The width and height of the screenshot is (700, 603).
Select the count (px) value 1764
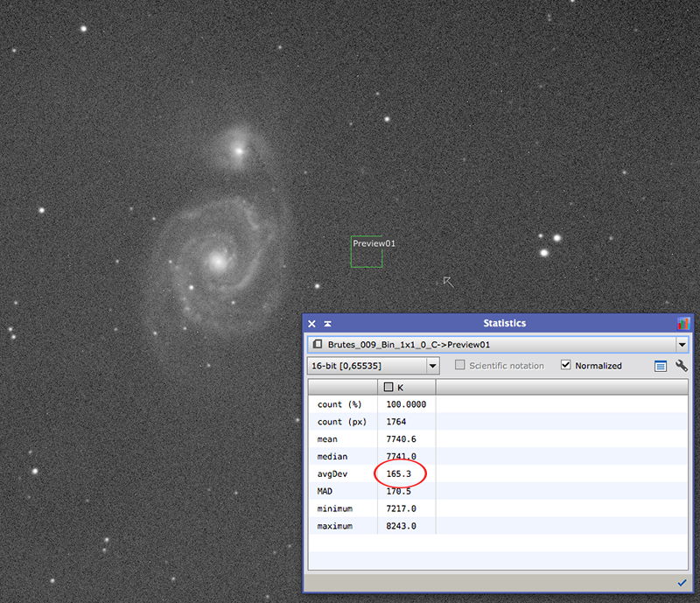(396, 422)
